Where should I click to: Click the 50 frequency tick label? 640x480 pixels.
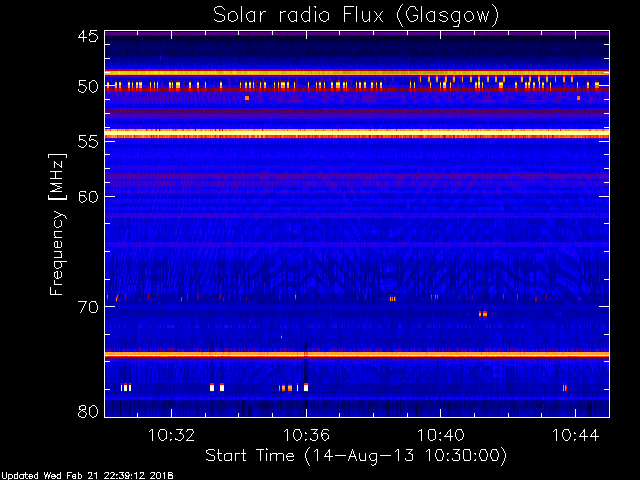coord(88,87)
